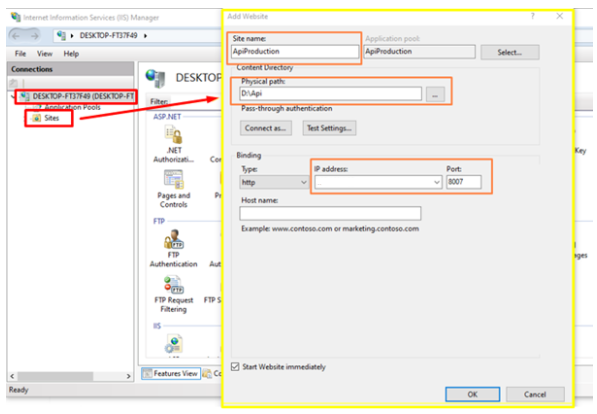Click arrow after DESKTOP-FT37F49 in address bar
Viewport: 597px width, 414px height.
click(145, 36)
